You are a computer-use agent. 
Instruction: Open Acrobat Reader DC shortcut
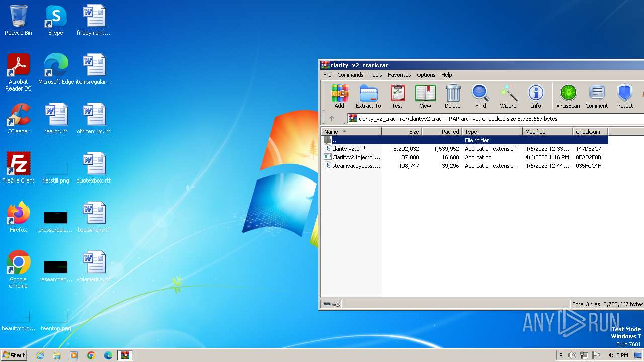[18, 72]
